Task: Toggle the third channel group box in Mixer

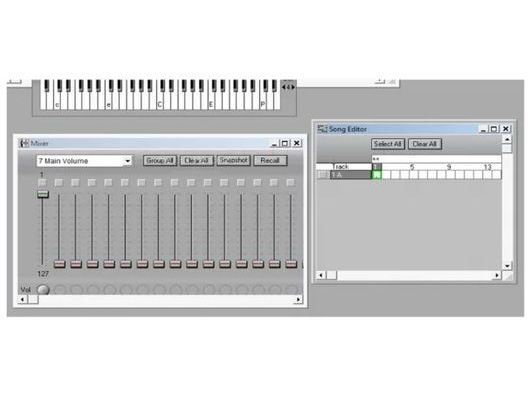Action: click(x=75, y=183)
